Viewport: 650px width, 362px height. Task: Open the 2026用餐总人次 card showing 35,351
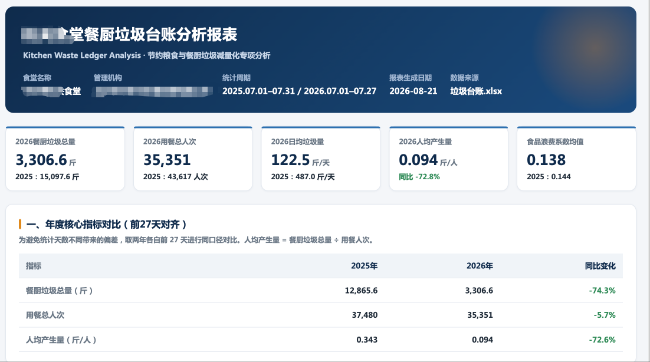click(x=193, y=159)
